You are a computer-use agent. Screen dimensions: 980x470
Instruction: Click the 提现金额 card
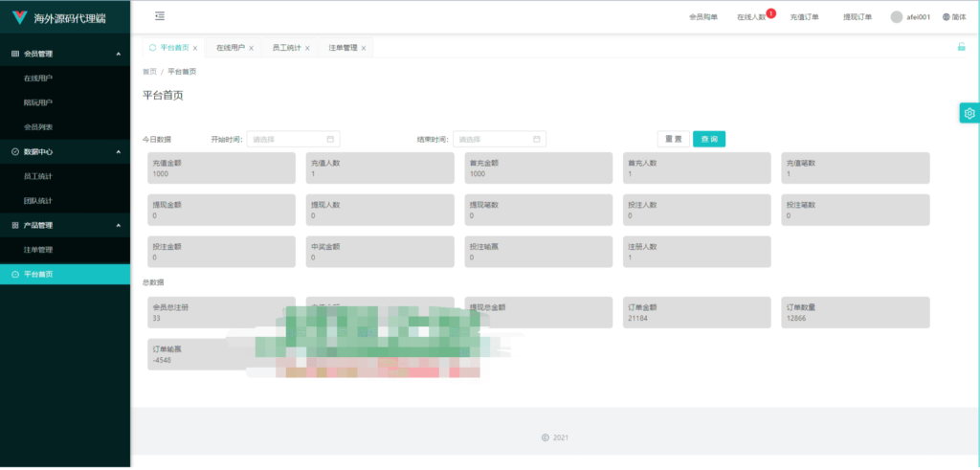click(221, 210)
